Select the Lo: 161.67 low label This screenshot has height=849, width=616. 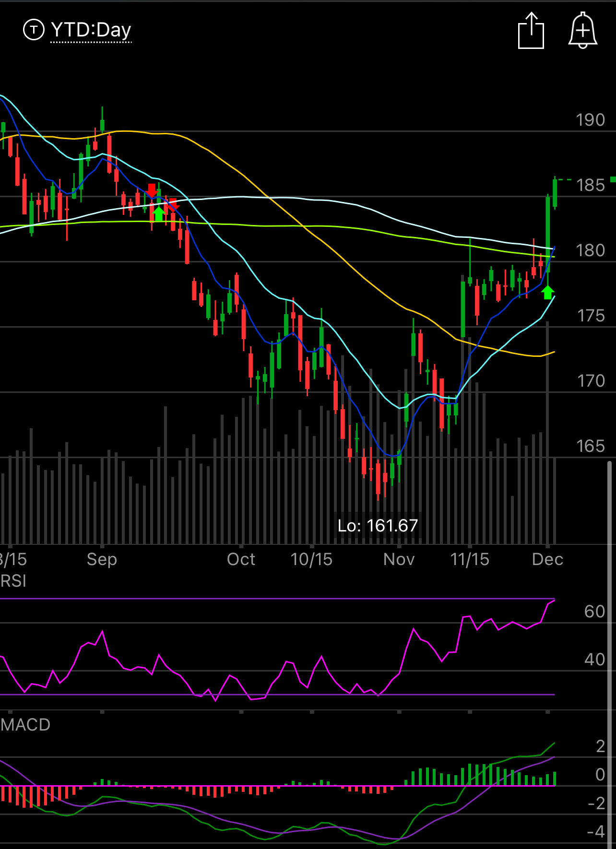[378, 526]
